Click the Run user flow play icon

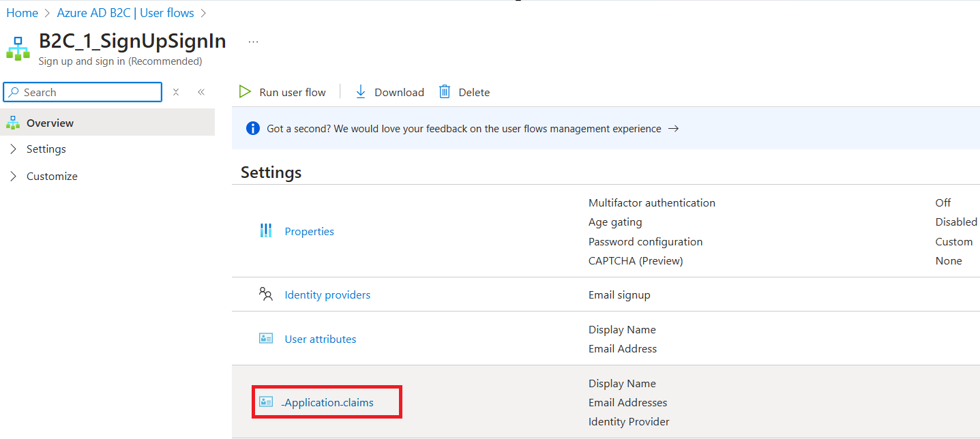244,92
